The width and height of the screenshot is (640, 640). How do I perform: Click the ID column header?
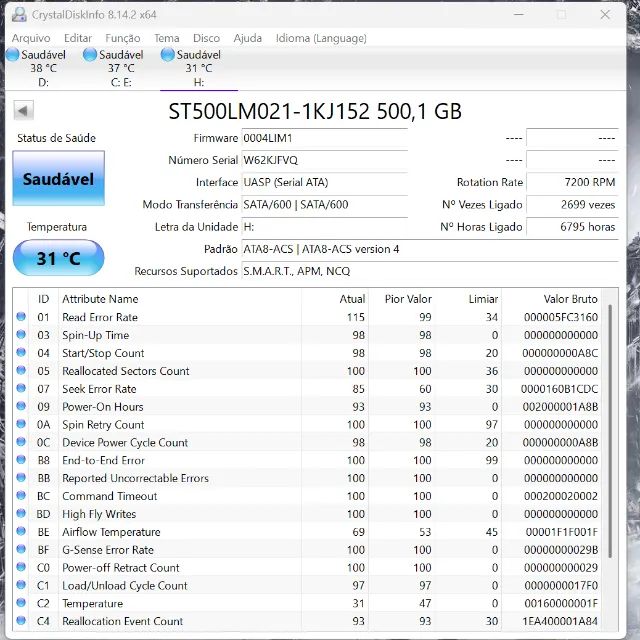click(43, 299)
